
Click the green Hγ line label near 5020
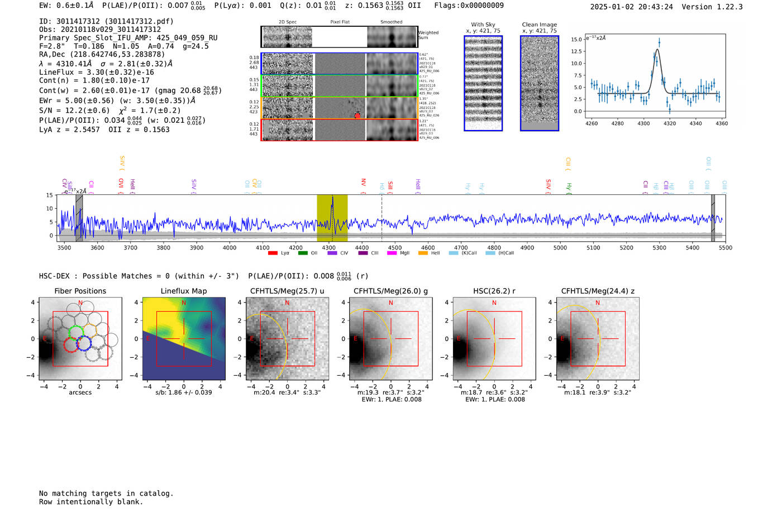(x=569, y=187)
